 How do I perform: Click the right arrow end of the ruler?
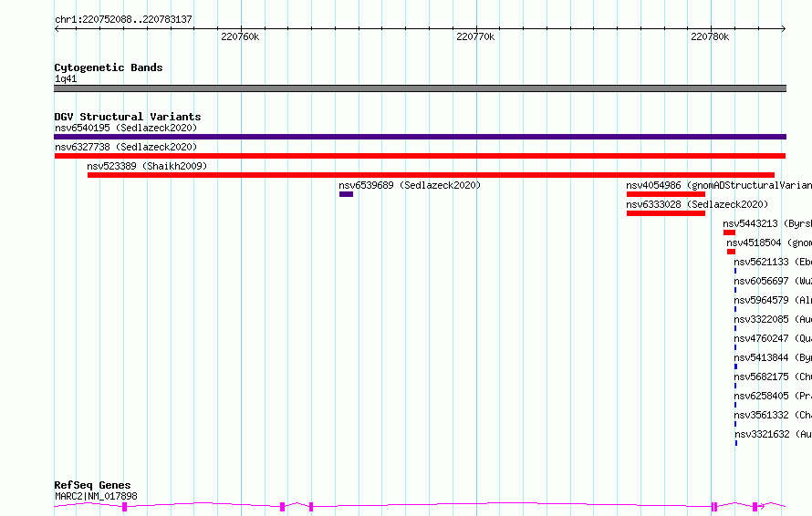click(x=783, y=29)
